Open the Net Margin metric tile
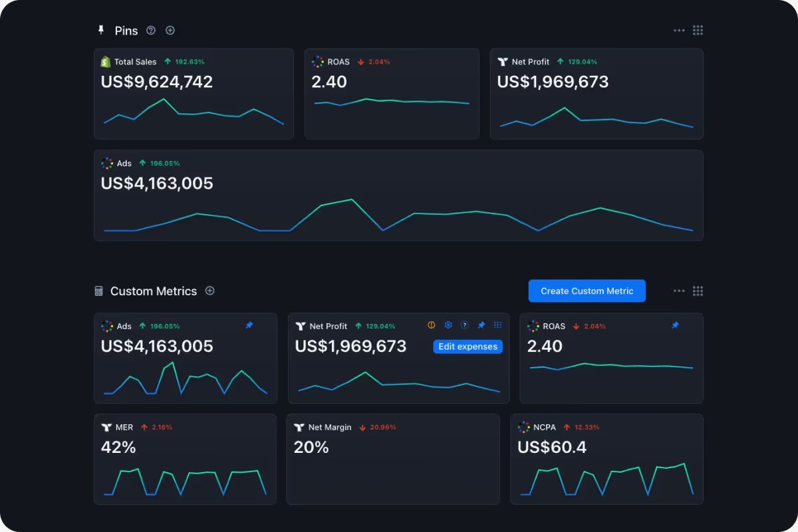 point(392,459)
